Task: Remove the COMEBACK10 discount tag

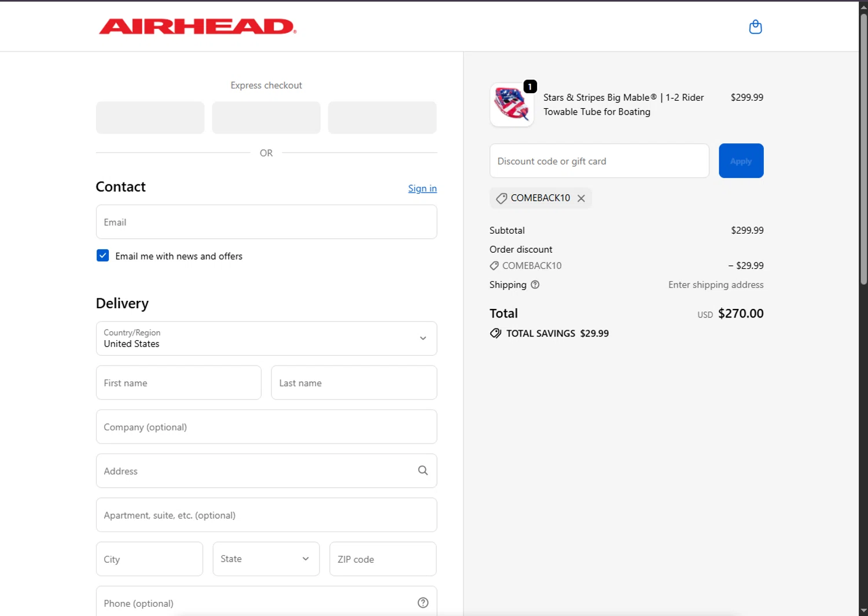Action: (581, 198)
